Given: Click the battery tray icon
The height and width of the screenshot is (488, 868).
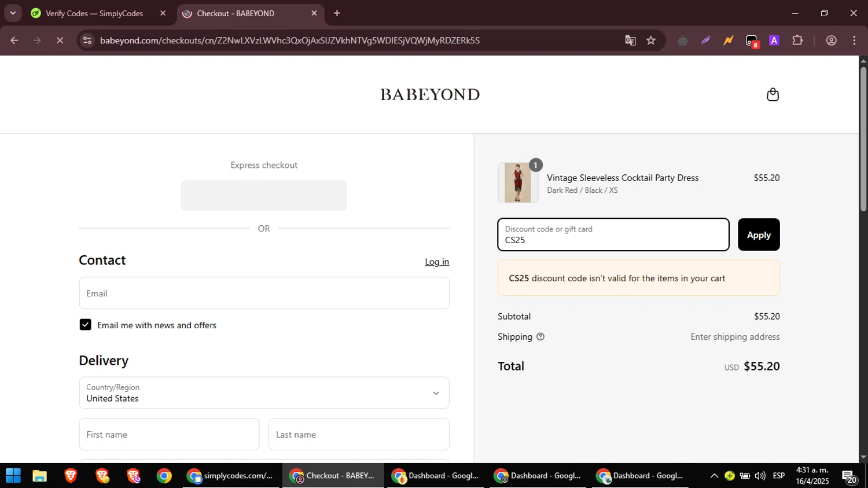Looking at the screenshot, I should [745, 476].
